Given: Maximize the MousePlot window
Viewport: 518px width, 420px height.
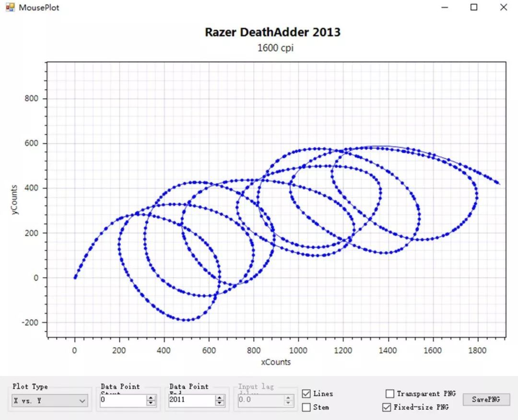Looking at the screenshot, I should pyautogui.click(x=474, y=7).
